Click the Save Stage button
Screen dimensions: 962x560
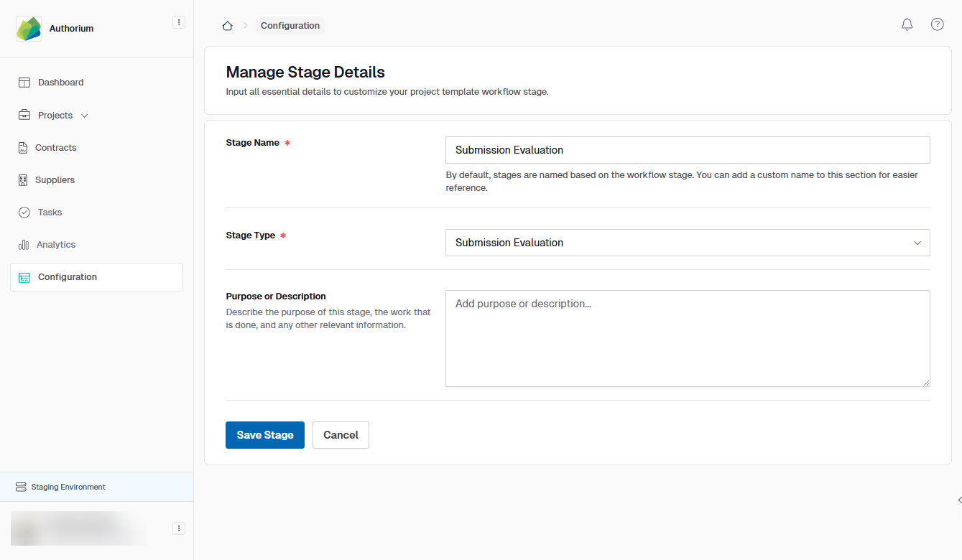264,435
